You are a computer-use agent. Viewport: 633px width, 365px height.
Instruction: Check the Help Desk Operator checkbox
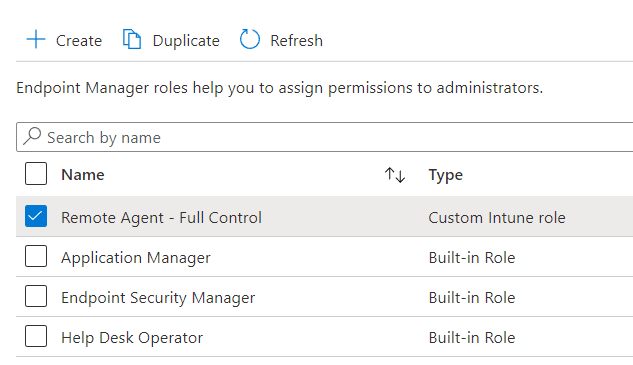pyautogui.click(x=36, y=336)
